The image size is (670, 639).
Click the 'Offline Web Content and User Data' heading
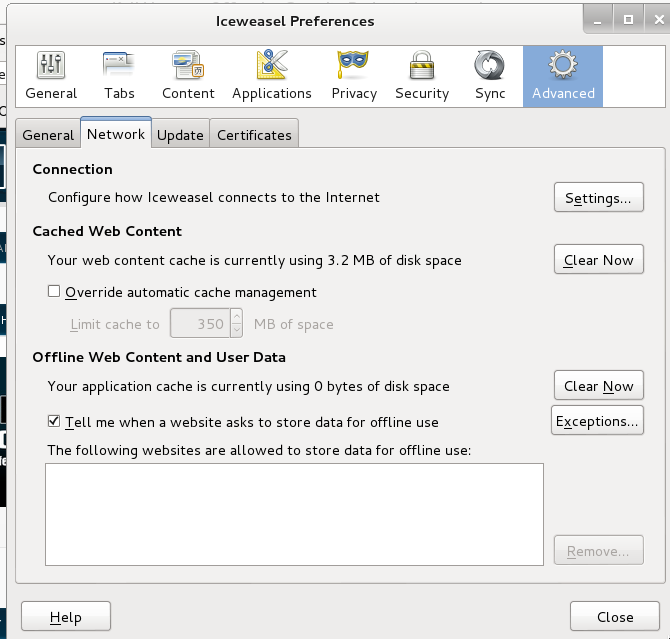[x=159, y=357]
